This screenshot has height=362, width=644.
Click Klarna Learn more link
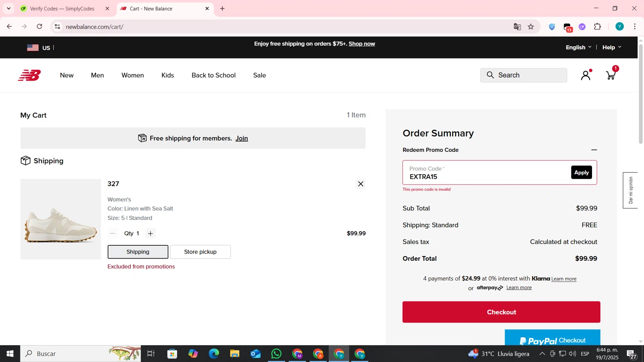564,279
